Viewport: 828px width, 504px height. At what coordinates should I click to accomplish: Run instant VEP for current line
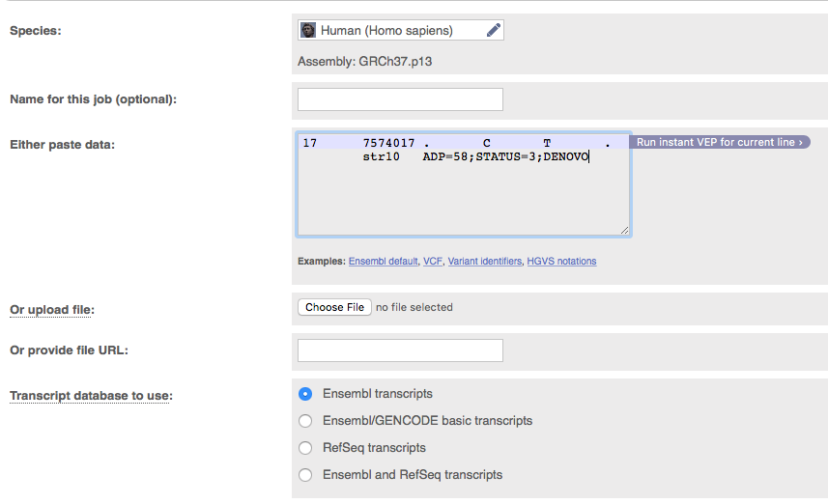point(720,143)
